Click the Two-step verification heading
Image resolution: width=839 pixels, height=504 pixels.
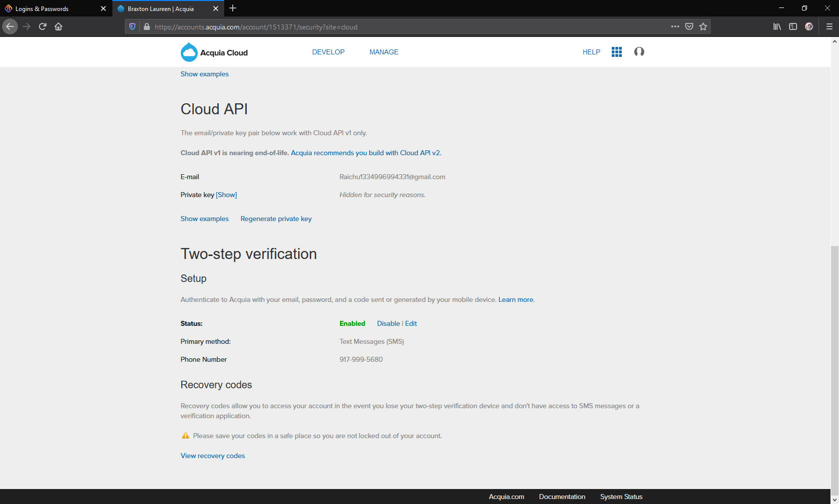[249, 253]
